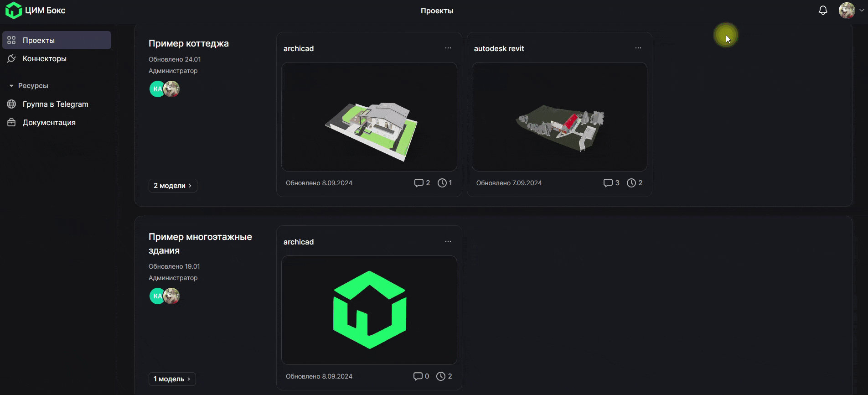Open Документация link
The width and height of the screenshot is (868, 395).
pyautogui.click(x=49, y=122)
